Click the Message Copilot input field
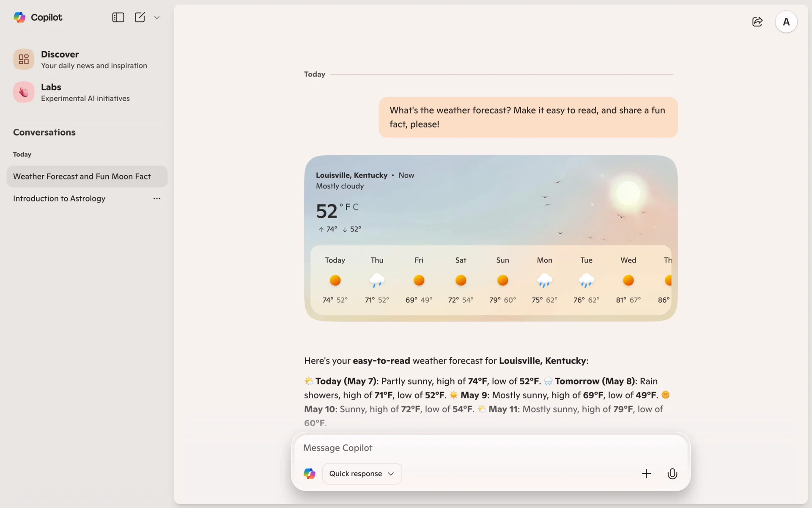The height and width of the screenshot is (508, 812). (x=465, y=448)
